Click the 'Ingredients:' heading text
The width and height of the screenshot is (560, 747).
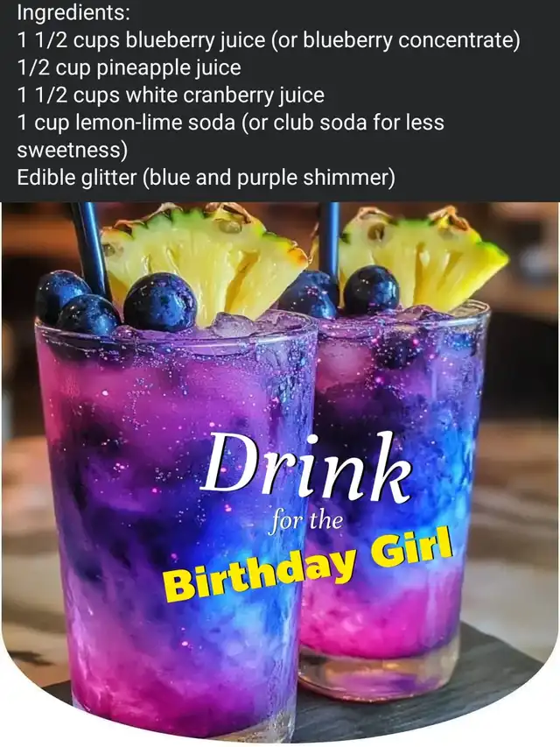pos(73,14)
